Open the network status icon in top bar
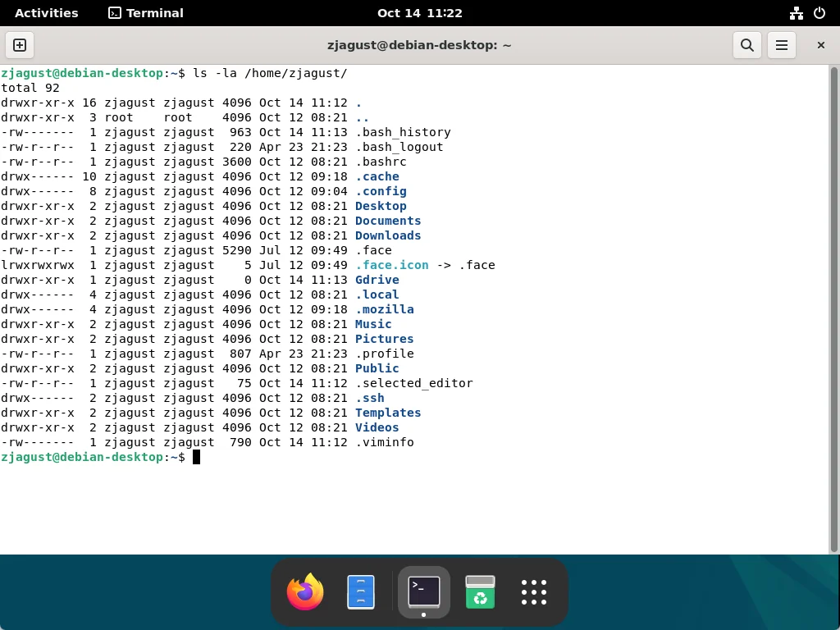The width and height of the screenshot is (840, 630). click(x=796, y=13)
